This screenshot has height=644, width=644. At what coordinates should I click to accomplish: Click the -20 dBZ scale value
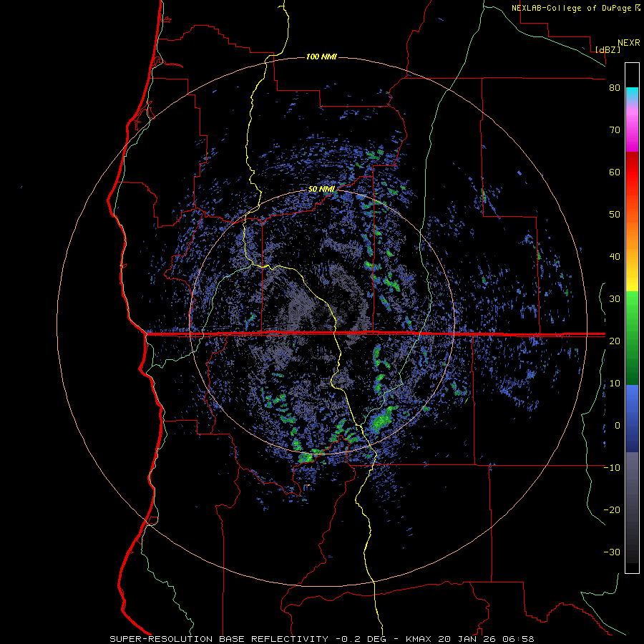(612, 510)
